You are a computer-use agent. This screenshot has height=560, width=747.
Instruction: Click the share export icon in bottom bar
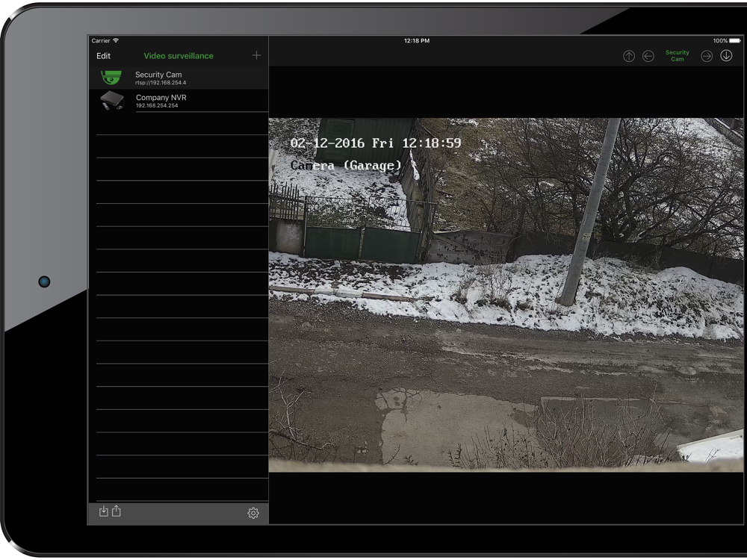point(117,511)
